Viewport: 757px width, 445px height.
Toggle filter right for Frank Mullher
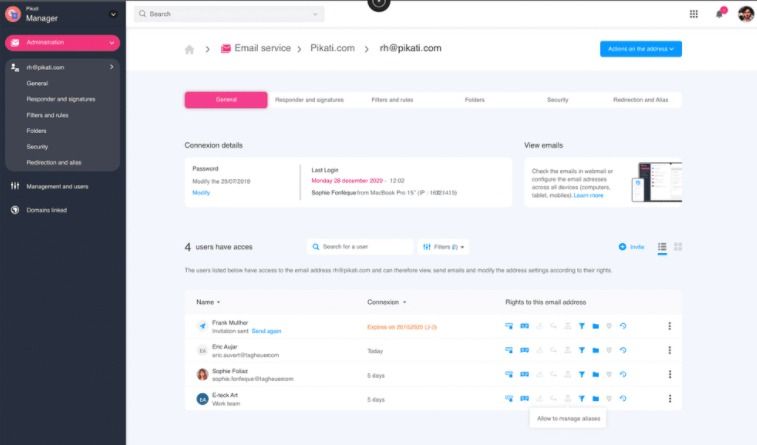point(582,326)
